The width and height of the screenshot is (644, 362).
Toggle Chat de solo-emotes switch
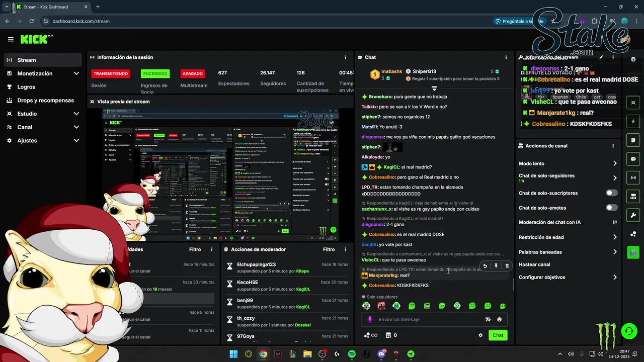pos(612,208)
